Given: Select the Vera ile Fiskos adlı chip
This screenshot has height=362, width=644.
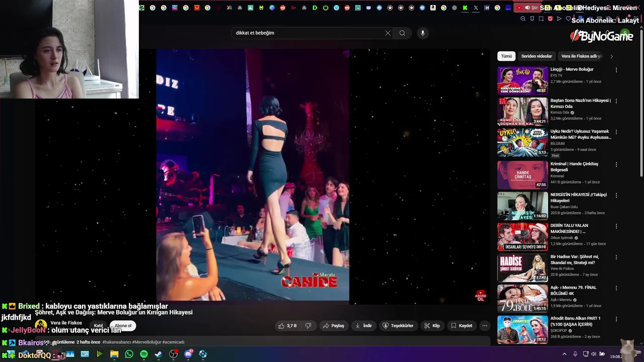Looking at the screenshot, I should point(581,56).
